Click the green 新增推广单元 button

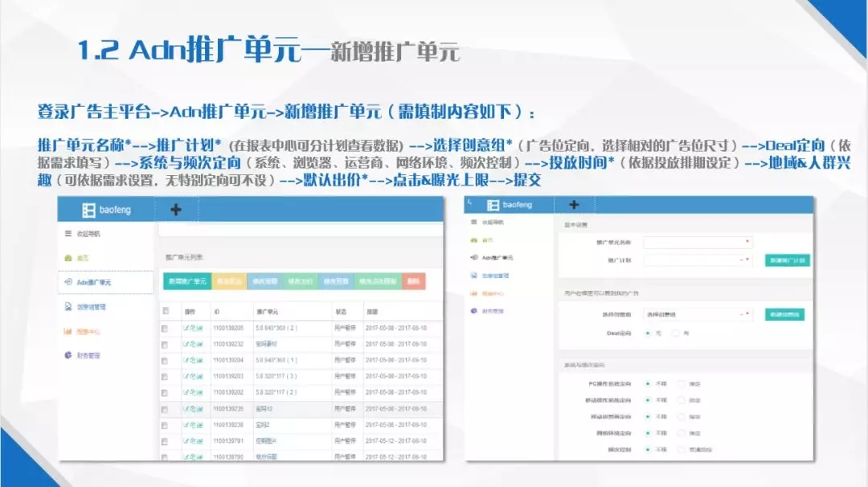[x=186, y=281]
